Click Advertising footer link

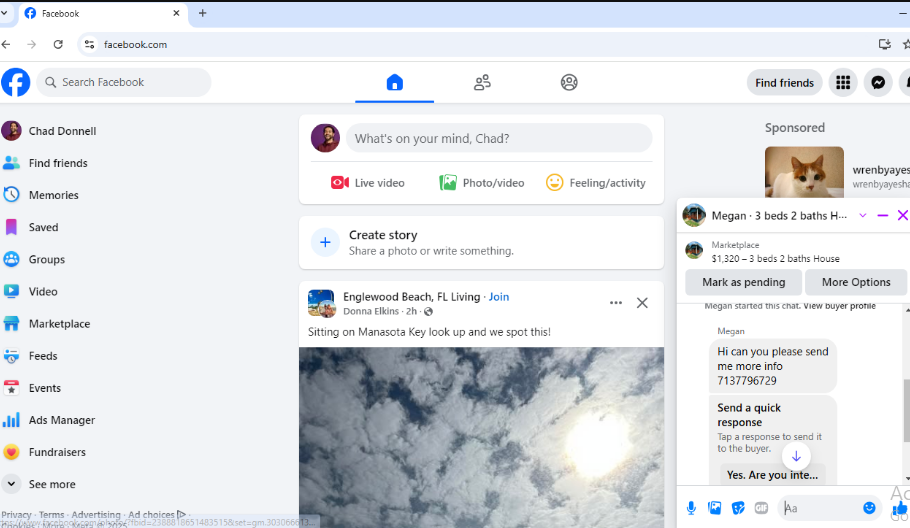tap(96, 515)
